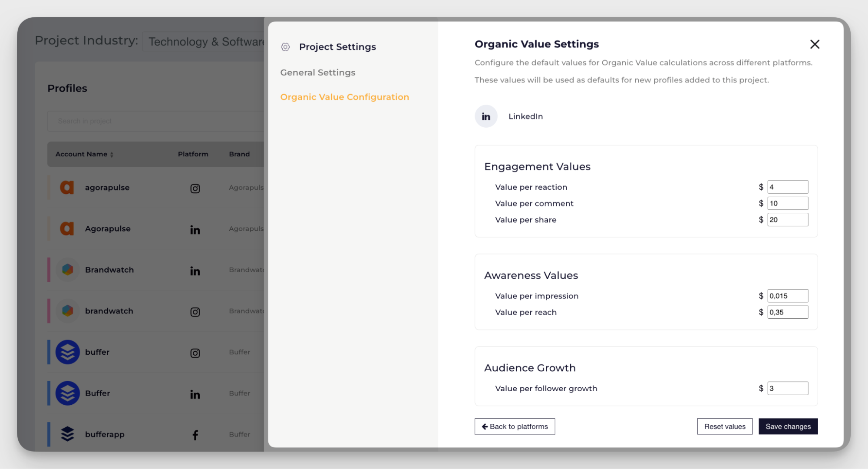Click the LinkedIn icon on the Brandwatch row

[195, 271]
